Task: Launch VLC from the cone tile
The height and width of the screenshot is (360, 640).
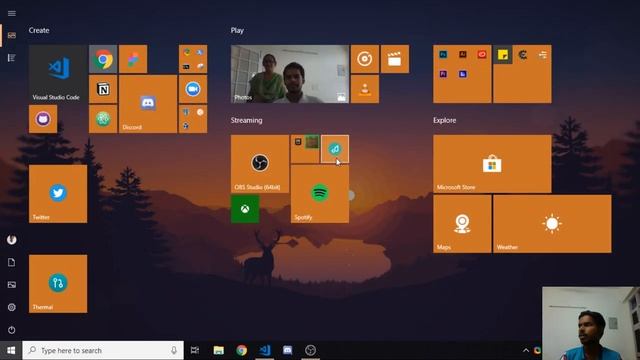Action: [x=364, y=89]
